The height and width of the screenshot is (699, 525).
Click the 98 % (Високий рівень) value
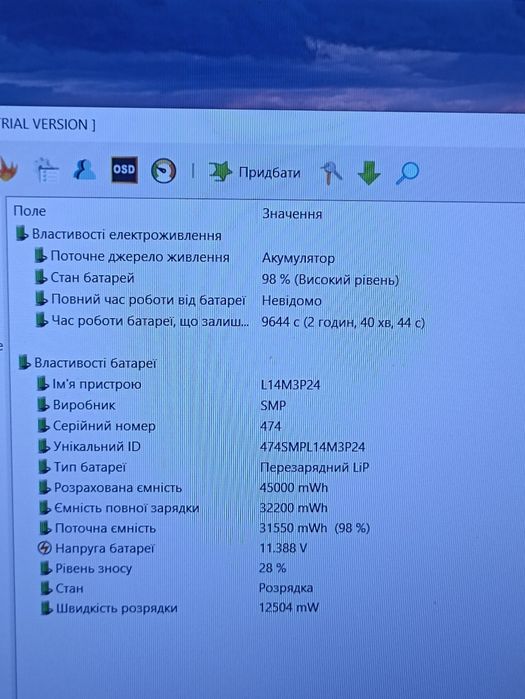330,280
